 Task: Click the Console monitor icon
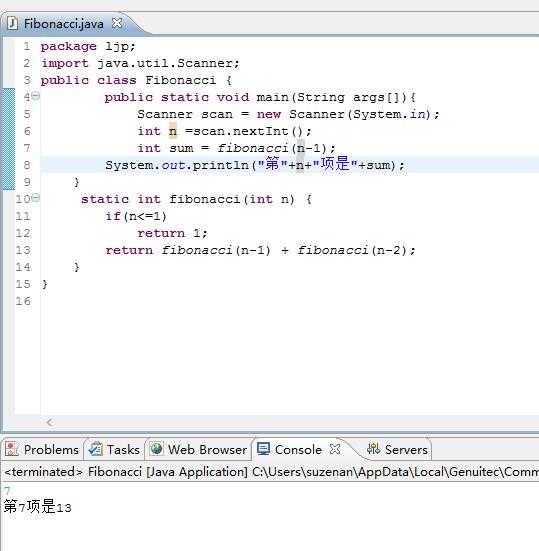coord(263,449)
